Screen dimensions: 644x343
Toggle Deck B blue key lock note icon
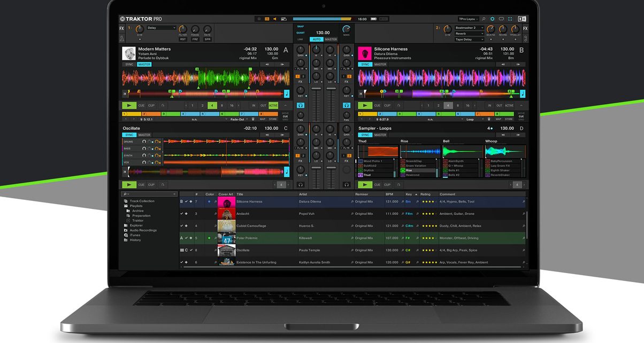point(522,93)
